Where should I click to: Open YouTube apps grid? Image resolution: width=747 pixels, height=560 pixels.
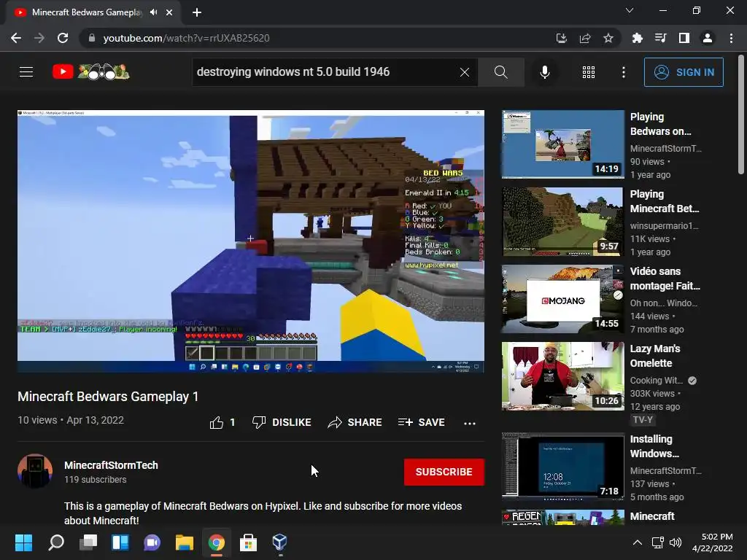click(589, 72)
